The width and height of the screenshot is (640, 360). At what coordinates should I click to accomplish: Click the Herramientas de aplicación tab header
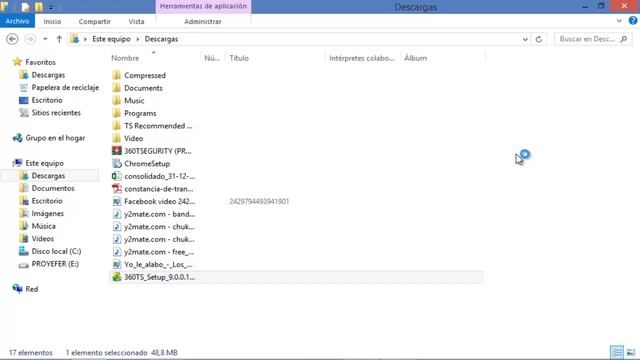[x=203, y=7]
